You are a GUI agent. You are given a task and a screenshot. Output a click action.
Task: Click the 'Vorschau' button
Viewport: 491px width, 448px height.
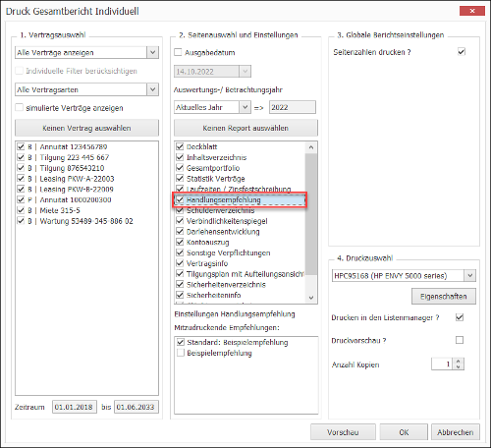click(x=343, y=432)
